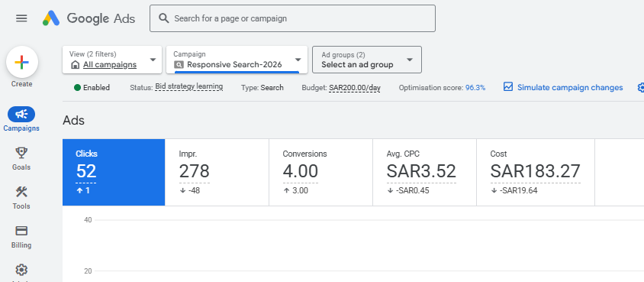Viewport: 644px width, 282px height.
Task: Select the Clicks metric card
Action: 114,172
